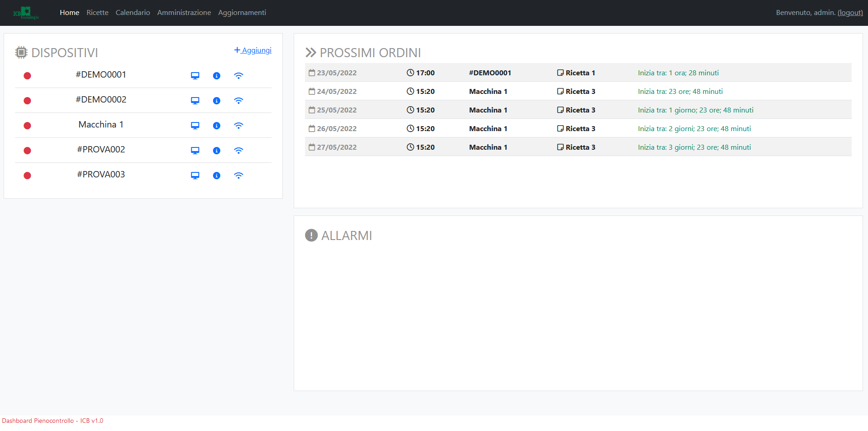
Task: Open monitor icon for #PROVA002
Action: click(x=195, y=151)
